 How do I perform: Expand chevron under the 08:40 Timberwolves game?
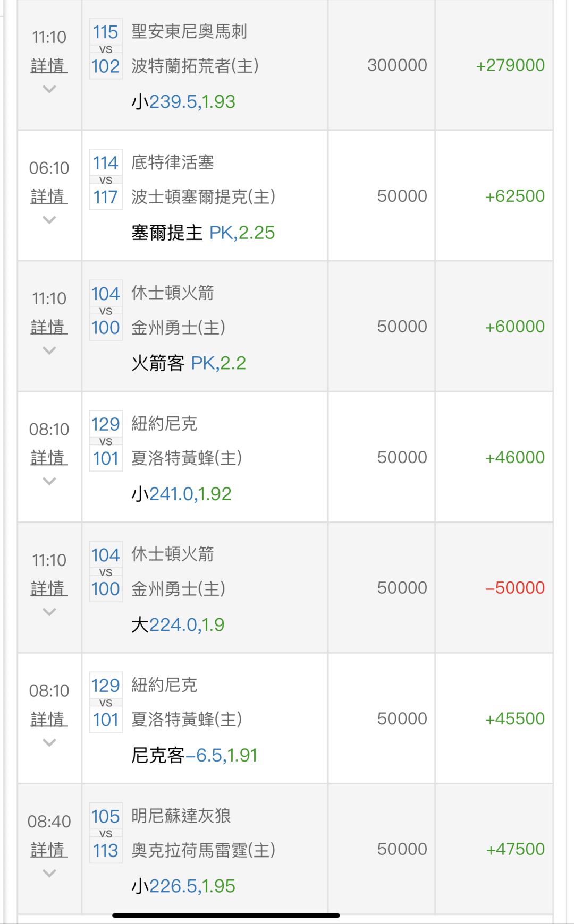[x=49, y=873]
